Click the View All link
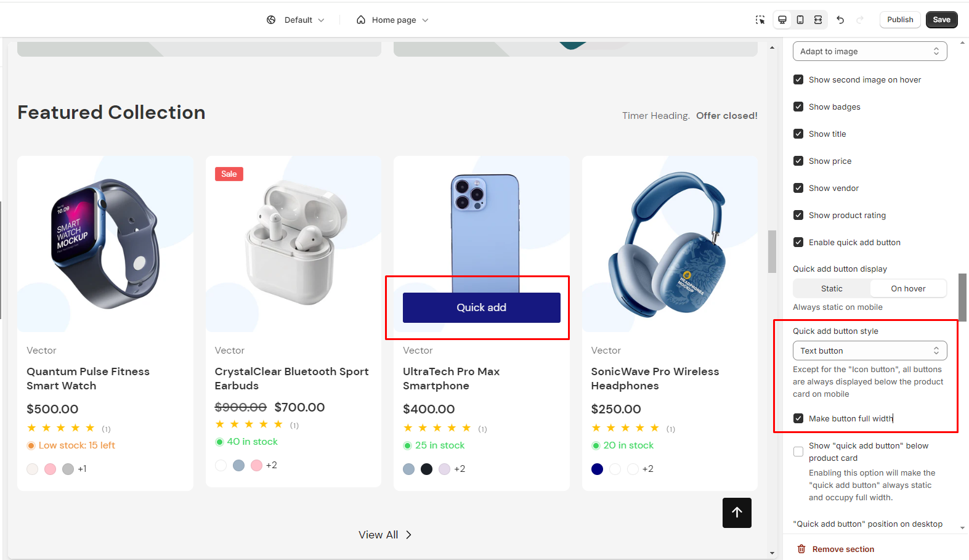Screen dimensions: 969x560 (385, 535)
